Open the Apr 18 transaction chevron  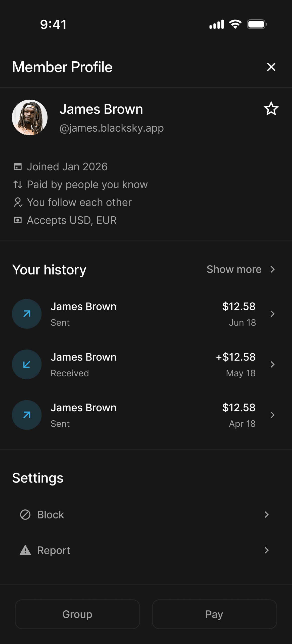272,415
